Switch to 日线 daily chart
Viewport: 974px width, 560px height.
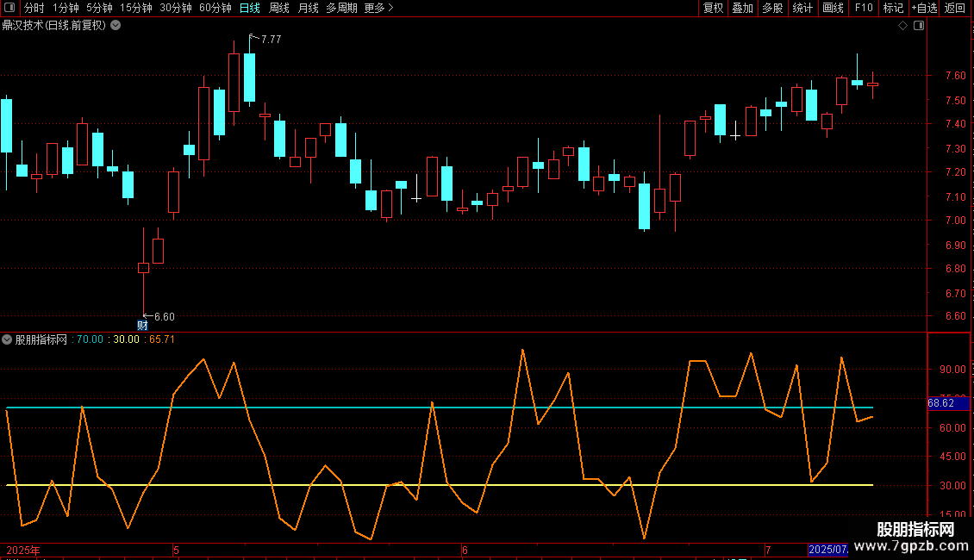coord(250,8)
